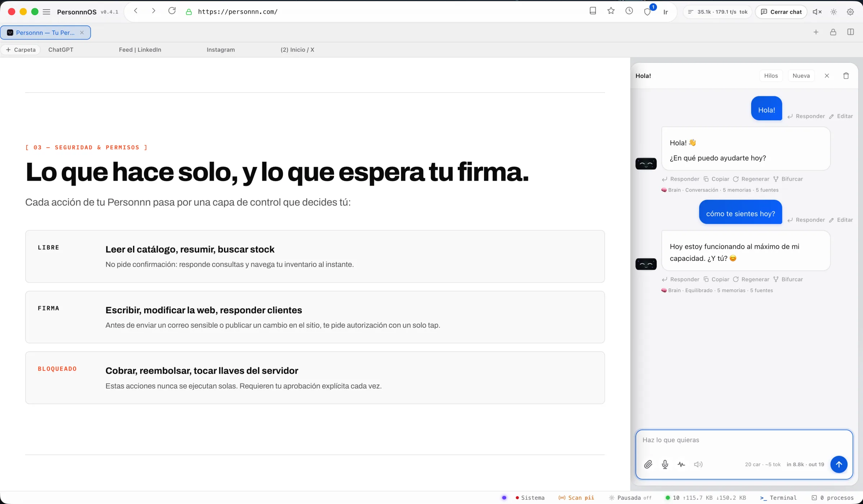The height and width of the screenshot is (504, 863).
Task: Open Hilos in chat panel
Action: [771, 76]
